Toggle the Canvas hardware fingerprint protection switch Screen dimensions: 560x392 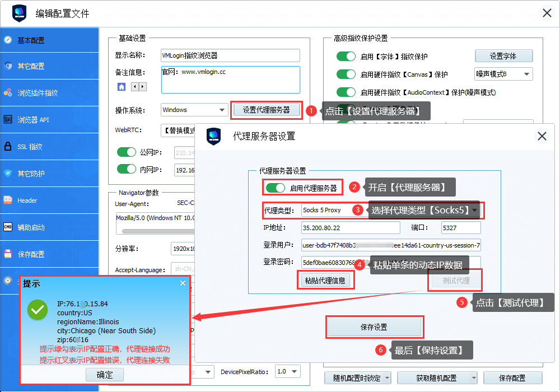(346, 74)
